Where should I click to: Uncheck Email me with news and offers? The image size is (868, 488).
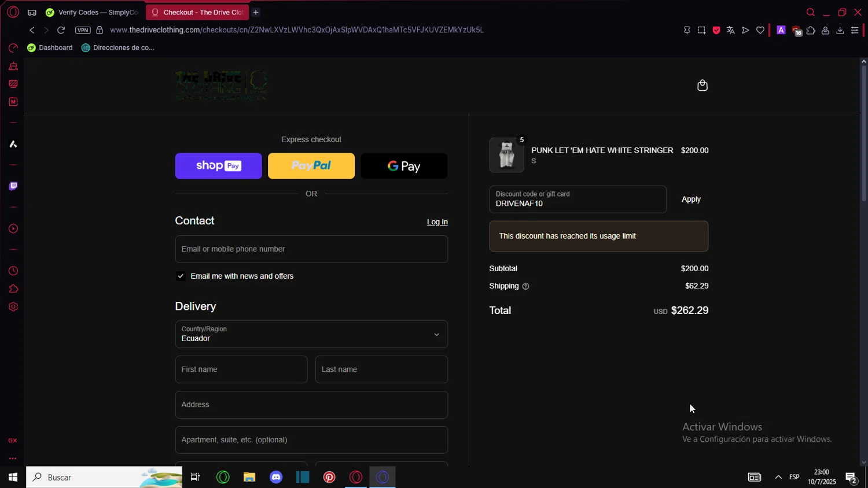pyautogui.click(x=181, y=276)
